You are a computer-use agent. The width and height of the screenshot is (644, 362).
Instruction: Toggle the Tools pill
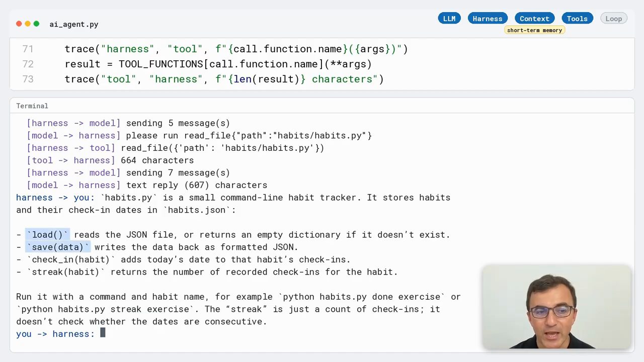tap(577, 19)
